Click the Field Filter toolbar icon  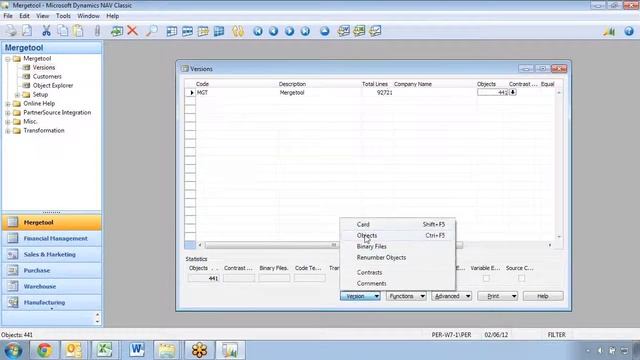pyautogui.click(x=171, y=31)
